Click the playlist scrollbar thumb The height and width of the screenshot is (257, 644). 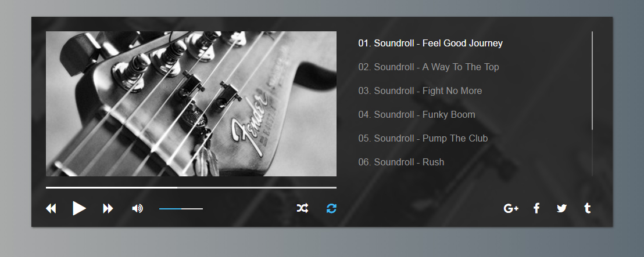point(592,81)
